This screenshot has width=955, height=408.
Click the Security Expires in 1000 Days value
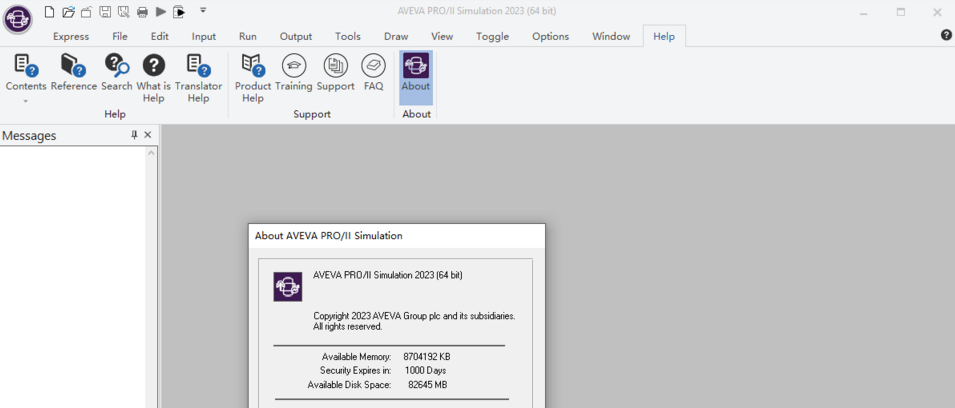[425, 370]
